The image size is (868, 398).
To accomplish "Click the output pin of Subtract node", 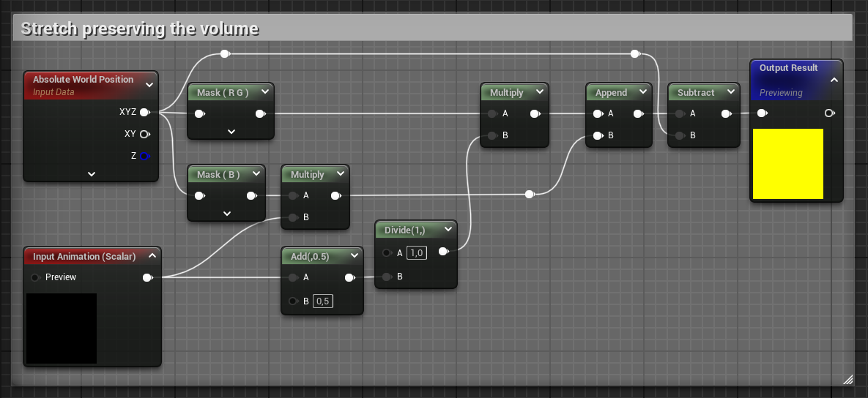I will [727, 114].
